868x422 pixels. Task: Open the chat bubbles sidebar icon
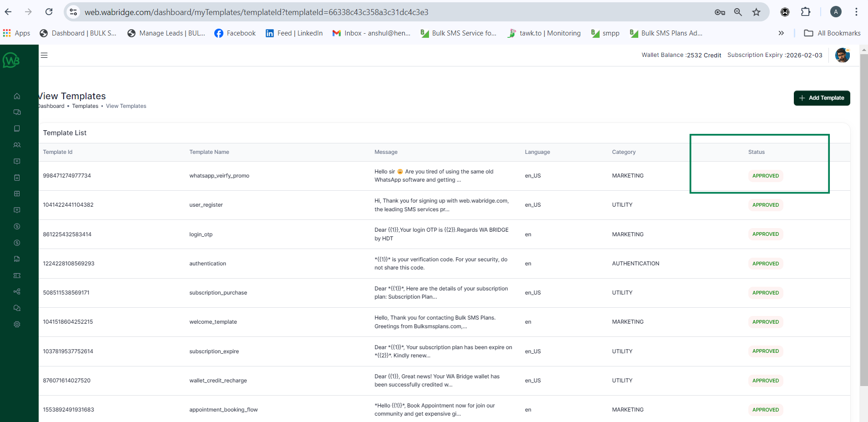pyautogui.click(x=17, y=308)
